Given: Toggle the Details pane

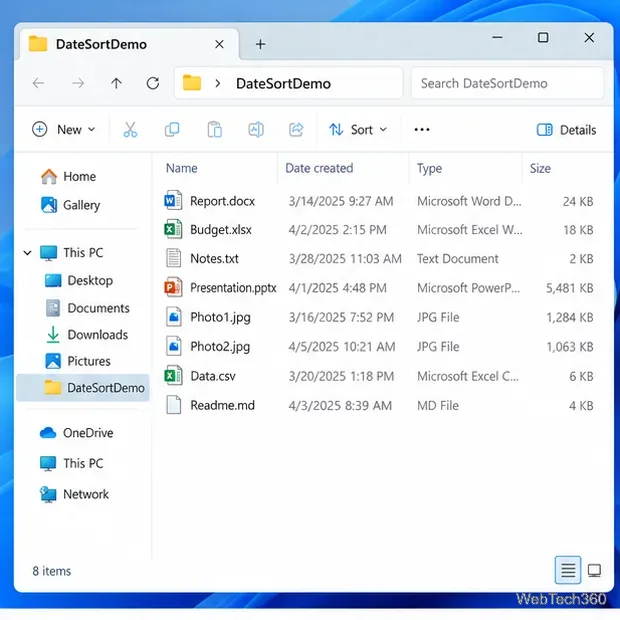Looking at the screenshot, I should tap(566, 130).
